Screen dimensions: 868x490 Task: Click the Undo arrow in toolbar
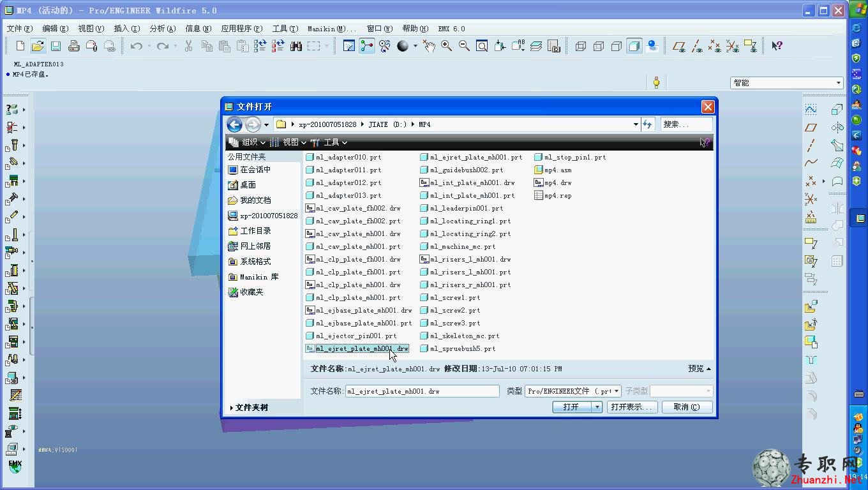click(x=136, y=46)
